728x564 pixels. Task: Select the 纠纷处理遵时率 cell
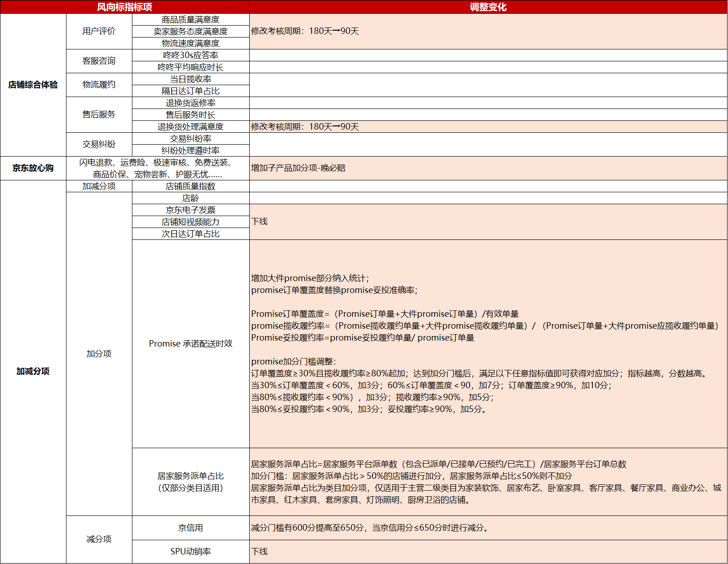[x=191, y=151]
